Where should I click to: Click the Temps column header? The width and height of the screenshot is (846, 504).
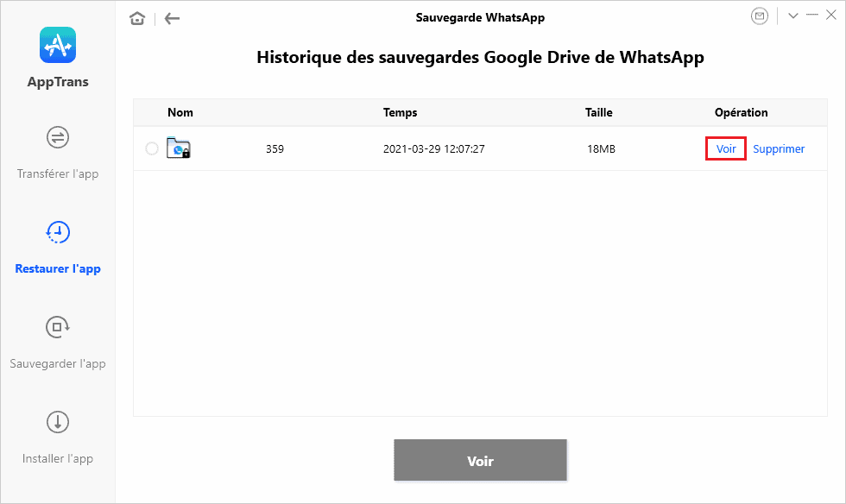click(401, 113)
